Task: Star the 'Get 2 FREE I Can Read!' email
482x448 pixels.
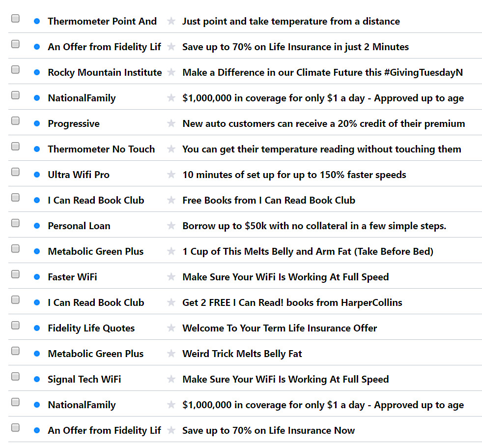Action: pyautogui.click(x=171, y=302)
